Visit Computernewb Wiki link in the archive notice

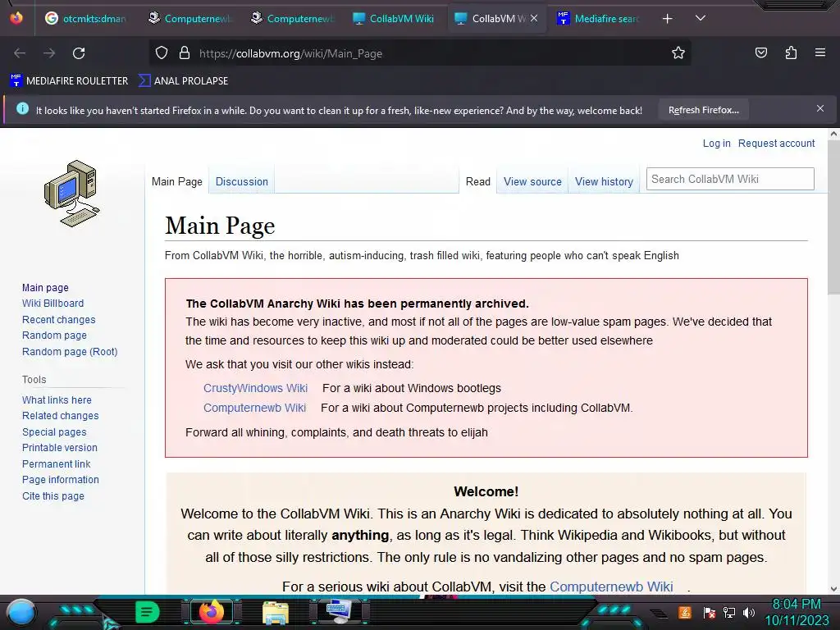(254, 409)
